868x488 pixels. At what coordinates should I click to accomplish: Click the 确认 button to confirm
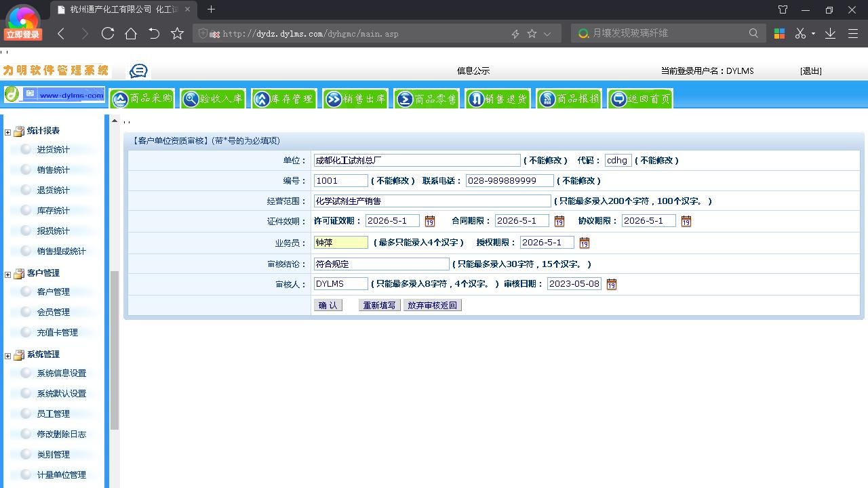pyautogui.click(x=327, y=305)
